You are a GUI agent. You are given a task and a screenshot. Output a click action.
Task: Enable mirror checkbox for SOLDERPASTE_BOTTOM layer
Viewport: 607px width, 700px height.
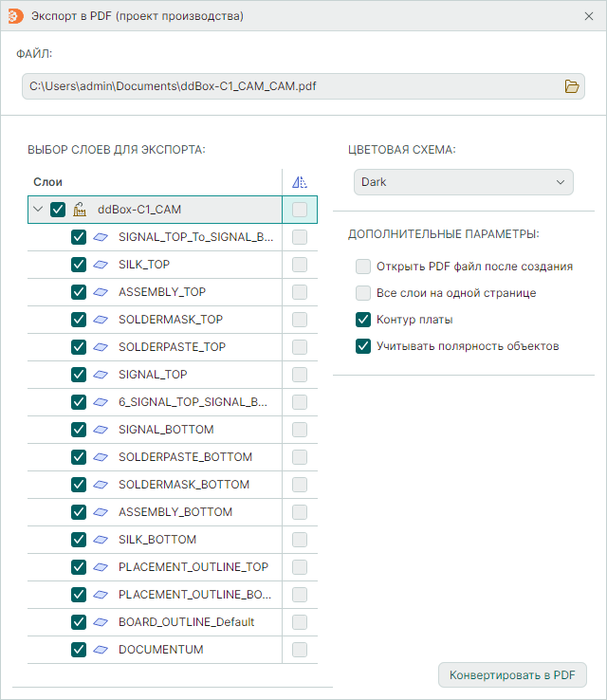pyautogui.click(x=300, y=457)
